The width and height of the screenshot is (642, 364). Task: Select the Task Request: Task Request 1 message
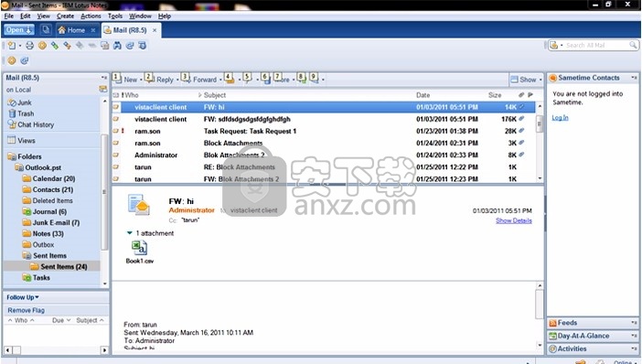[324, 131]
